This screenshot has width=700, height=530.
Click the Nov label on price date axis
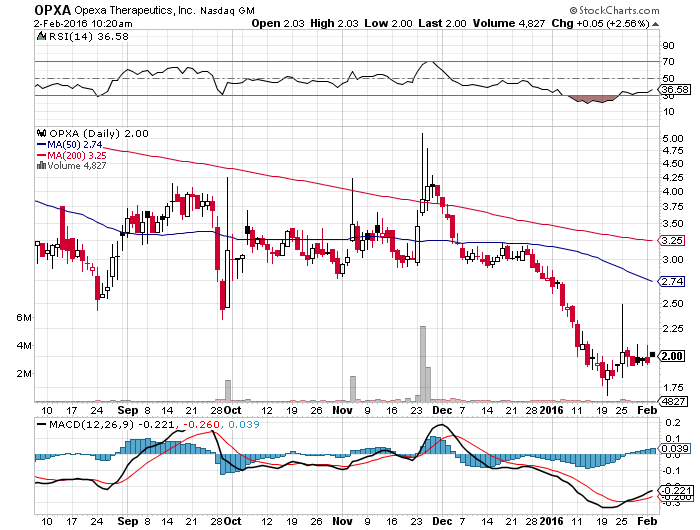[342, 410]
